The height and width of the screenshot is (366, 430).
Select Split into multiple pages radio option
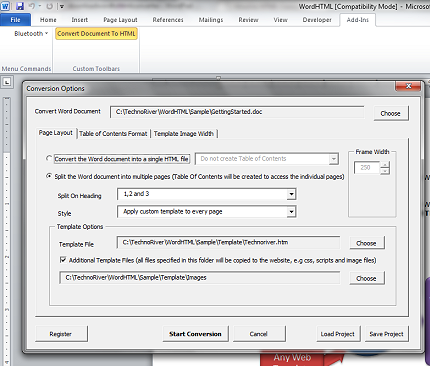(x=49, y=176)
